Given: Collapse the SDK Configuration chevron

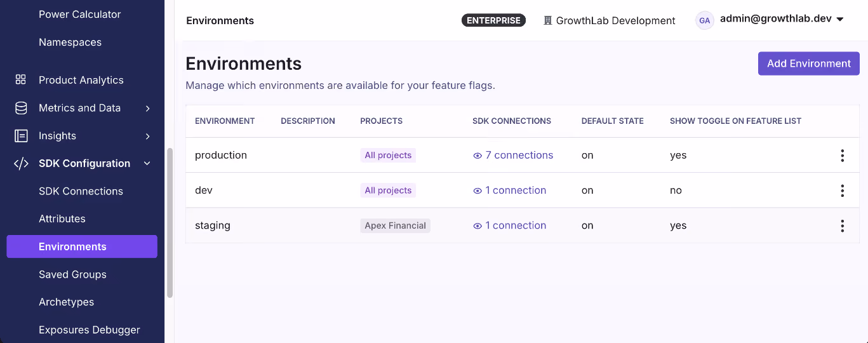Looking at the screenshot, I should [x=147, y=163].
